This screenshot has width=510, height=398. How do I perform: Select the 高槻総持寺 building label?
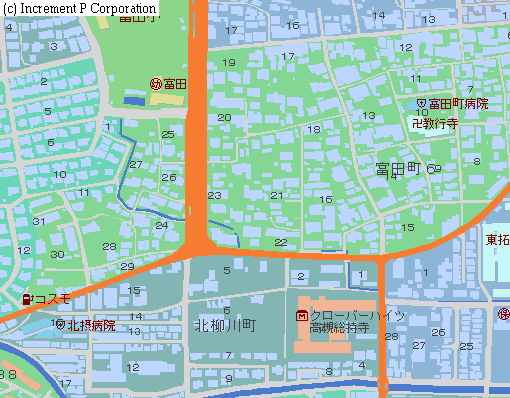(339, 328)
